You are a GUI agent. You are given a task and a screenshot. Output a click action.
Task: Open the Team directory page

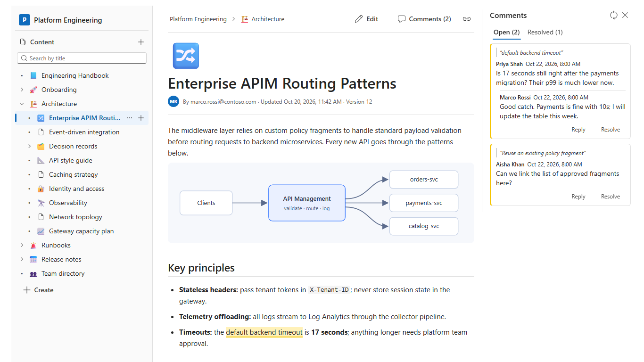click(x=63, y=273)
